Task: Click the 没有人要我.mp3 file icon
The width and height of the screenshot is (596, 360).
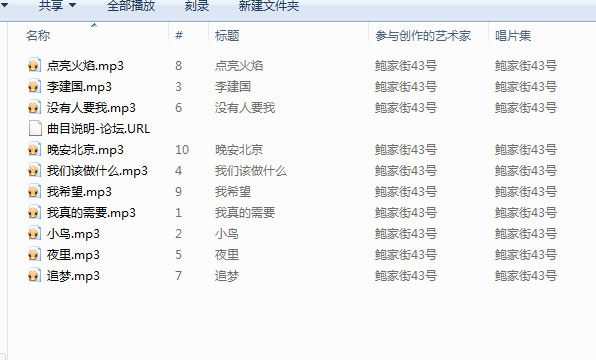Action: click(34, 108)
